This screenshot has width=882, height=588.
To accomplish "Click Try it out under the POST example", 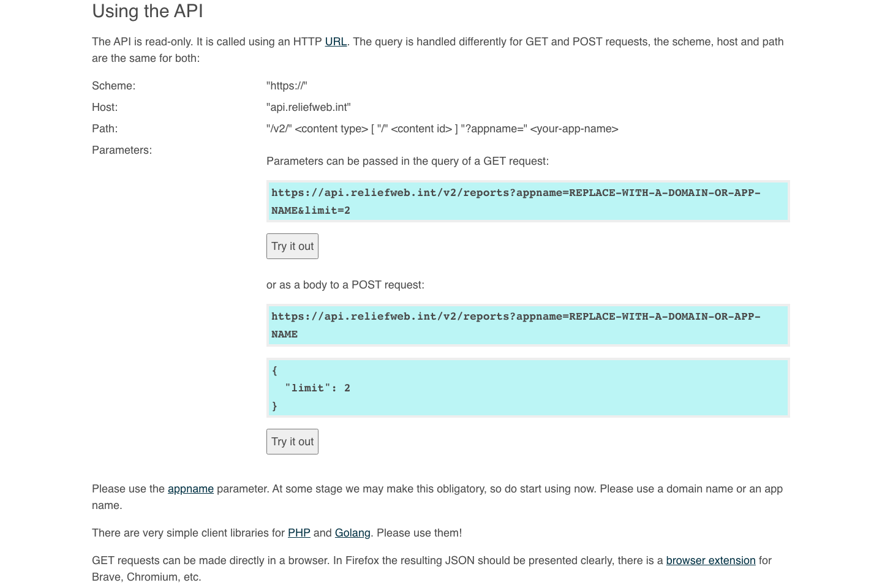I will click(292, 442).
